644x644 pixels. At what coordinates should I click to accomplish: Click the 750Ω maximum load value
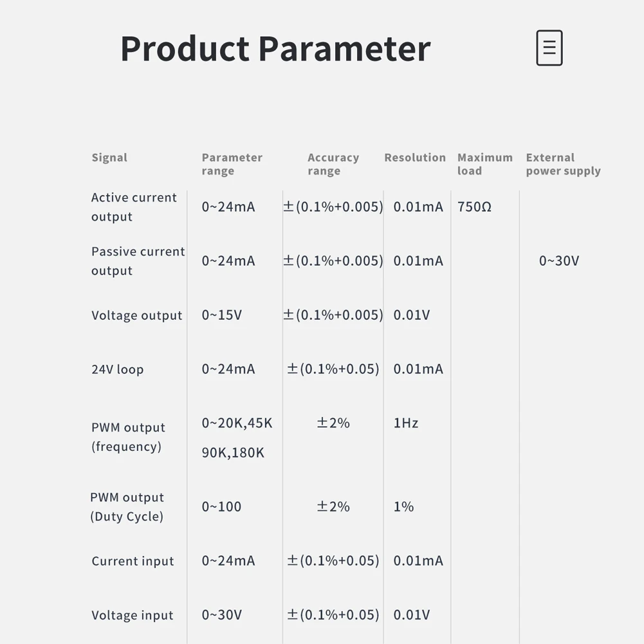coord(474,207)
